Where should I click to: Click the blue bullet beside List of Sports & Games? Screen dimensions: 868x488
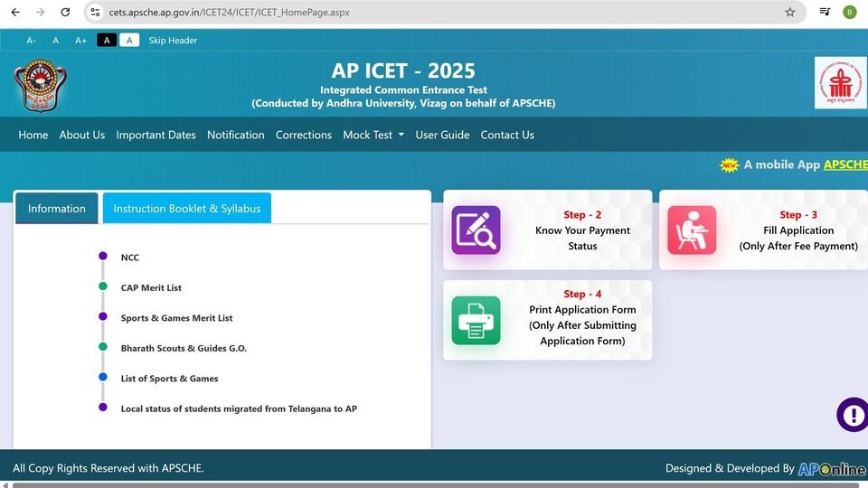point(103,377)
